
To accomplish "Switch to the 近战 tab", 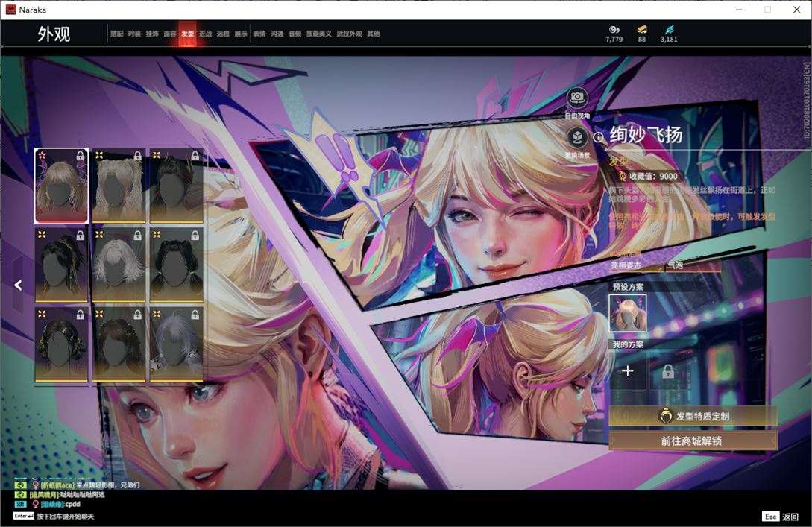I will click(x=206, y=34).
